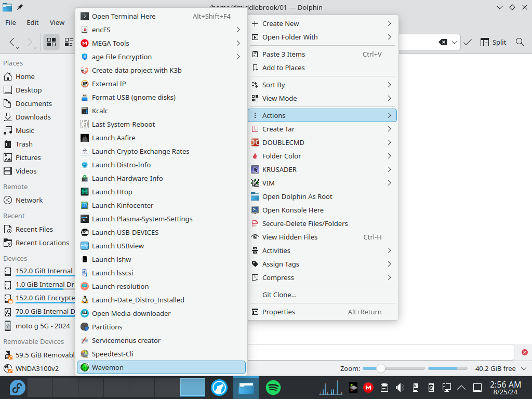Click the Folder Color drop icon
The image size is (532, 399).
tap(255, 156)
